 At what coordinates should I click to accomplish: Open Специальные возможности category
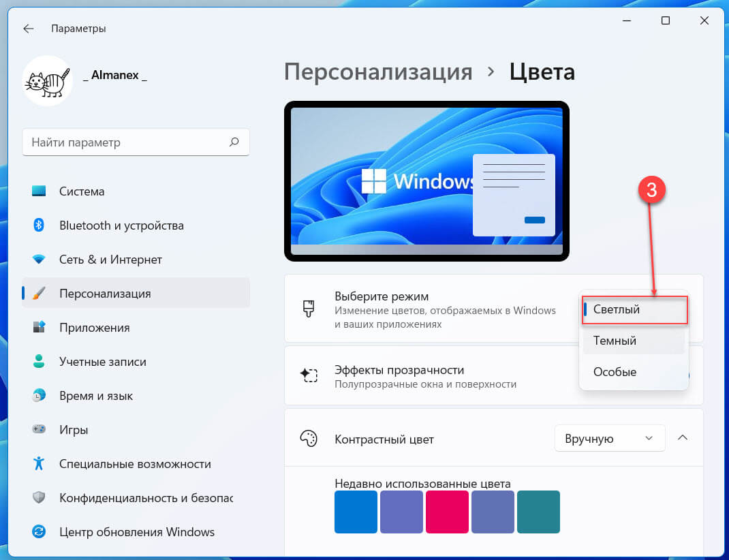(136, 463)
